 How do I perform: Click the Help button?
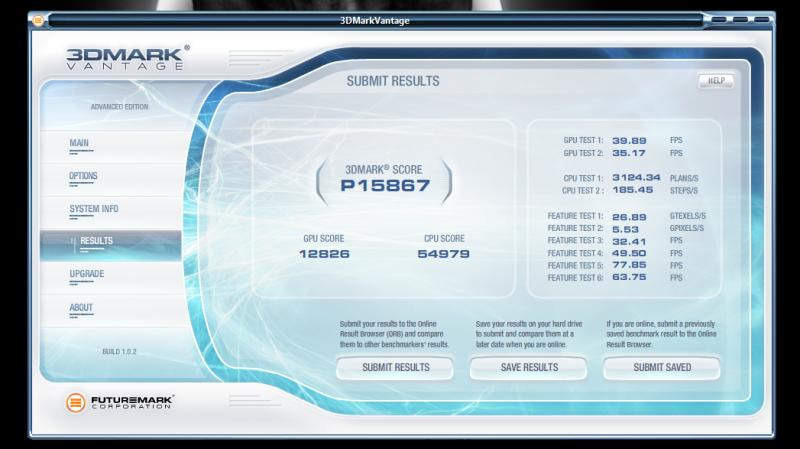tap(716, 81)
